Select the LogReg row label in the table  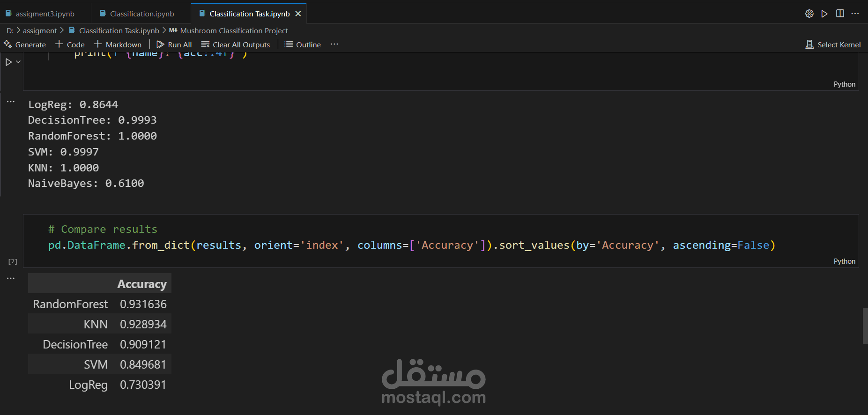pyautogui.click(x=88, y=385)
